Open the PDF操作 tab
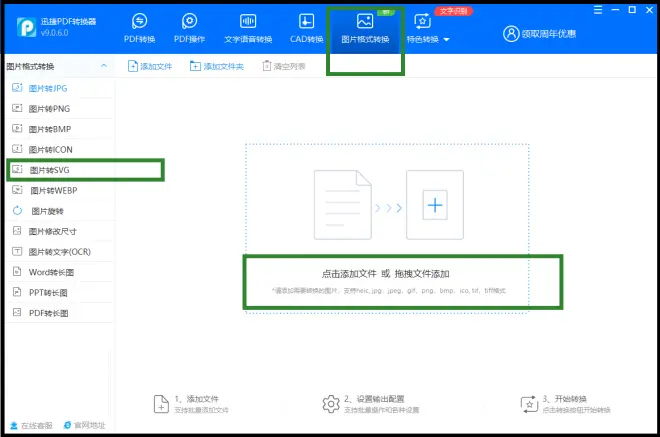 tap(189, 29)
